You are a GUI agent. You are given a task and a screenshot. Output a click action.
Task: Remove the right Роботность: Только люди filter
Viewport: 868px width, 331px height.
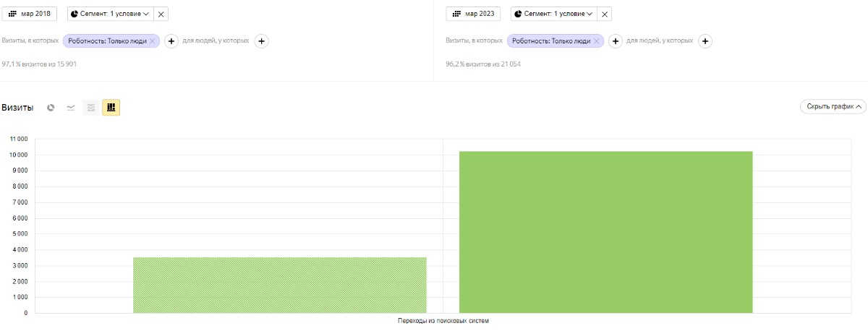596,41
